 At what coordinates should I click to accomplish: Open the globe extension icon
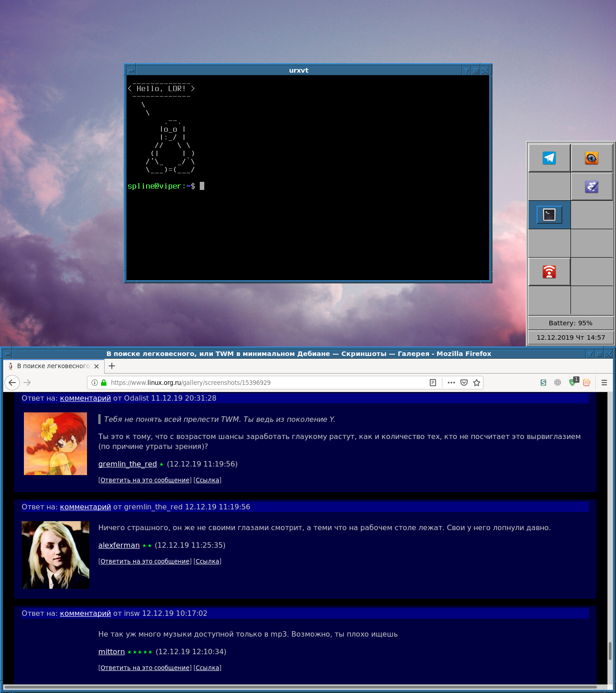(x=558, y=383)
